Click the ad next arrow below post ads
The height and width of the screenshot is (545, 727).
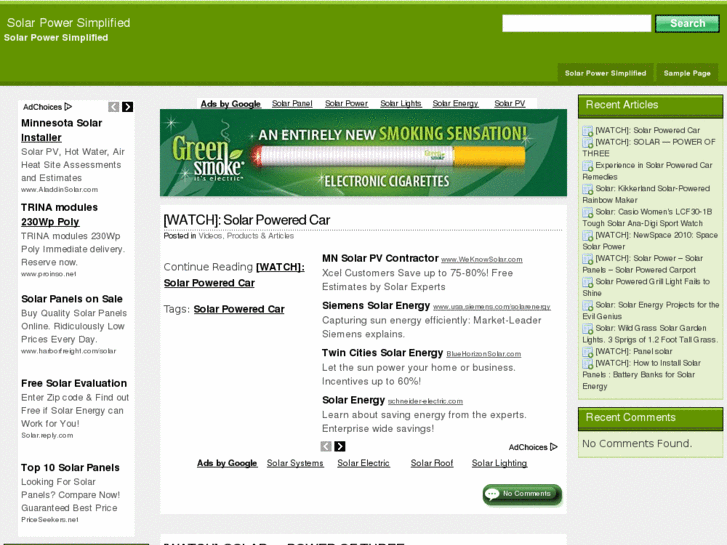point(340,446)
